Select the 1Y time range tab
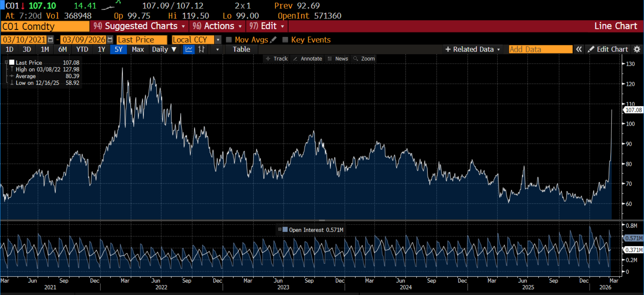 pyautogui.click(x=101, y=50)
